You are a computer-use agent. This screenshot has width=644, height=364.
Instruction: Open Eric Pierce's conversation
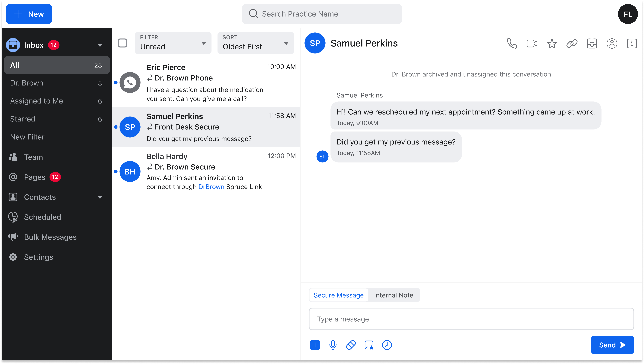point(206,82)
